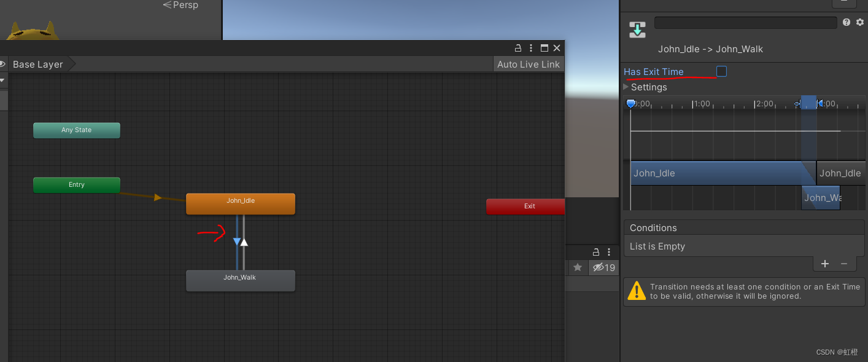This screenshot has height=362, width=868.
Task: Click the presets gear icon in the Inspector
Action: (x=859, y=22)
